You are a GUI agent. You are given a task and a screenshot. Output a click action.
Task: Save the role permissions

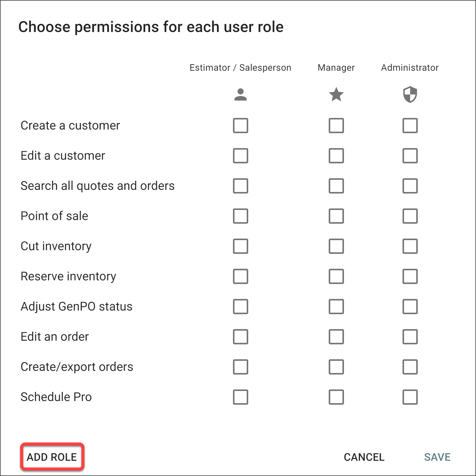[x=437, y=457]
